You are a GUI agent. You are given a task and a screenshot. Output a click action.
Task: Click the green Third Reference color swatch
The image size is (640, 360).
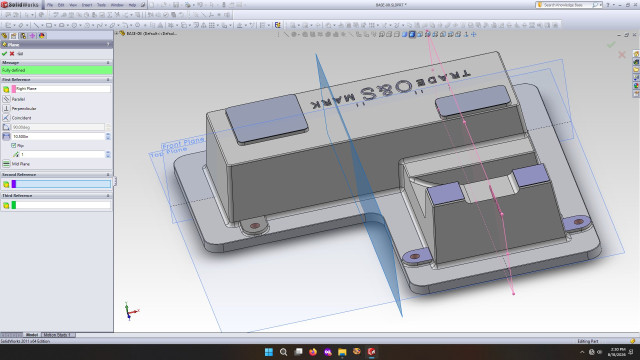[x=14, y=205]
